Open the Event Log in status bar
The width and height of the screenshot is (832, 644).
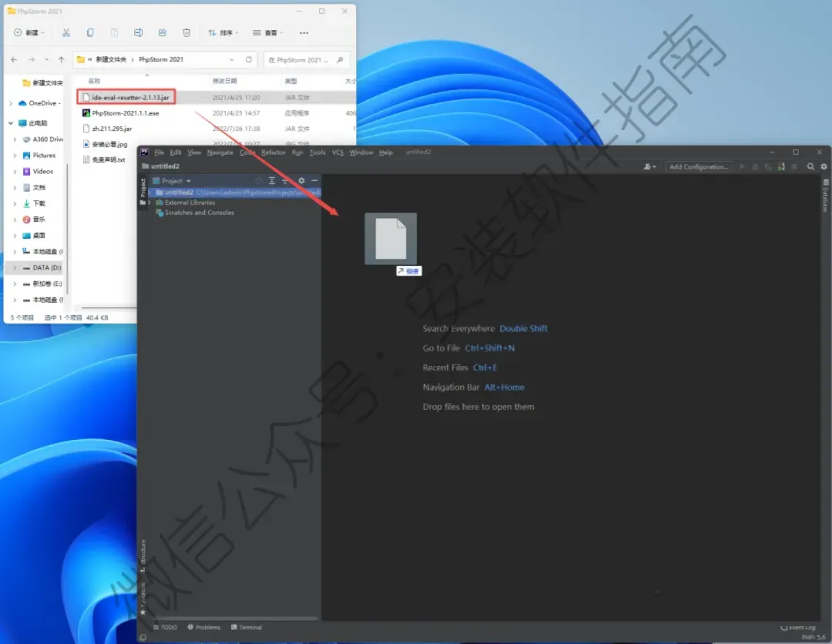coord(798,628)
